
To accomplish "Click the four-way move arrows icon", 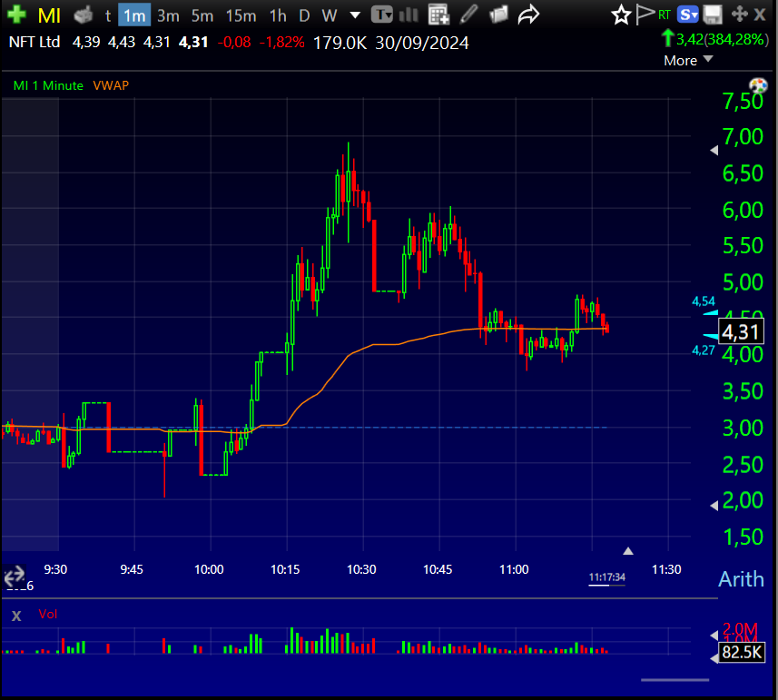I will point(739,15).
